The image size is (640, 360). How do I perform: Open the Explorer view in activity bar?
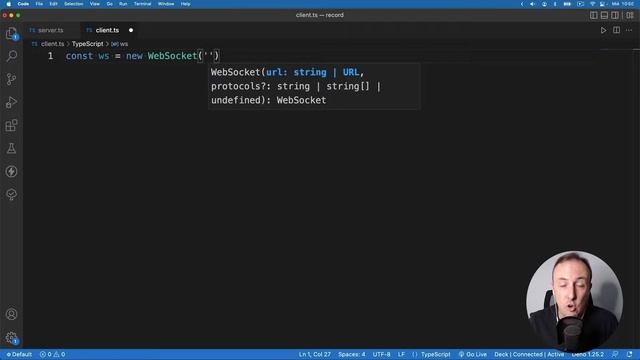click(11, 33)
